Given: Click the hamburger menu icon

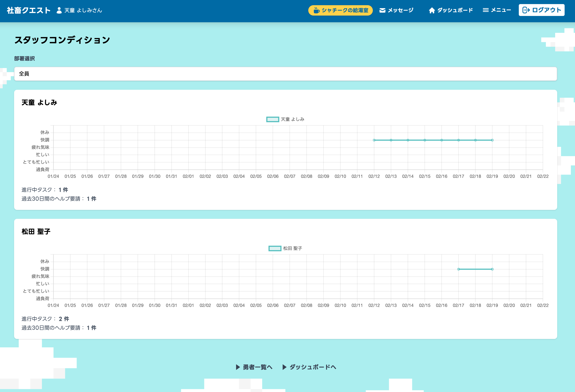Looking at the screenshot, I should click(485, 10).
